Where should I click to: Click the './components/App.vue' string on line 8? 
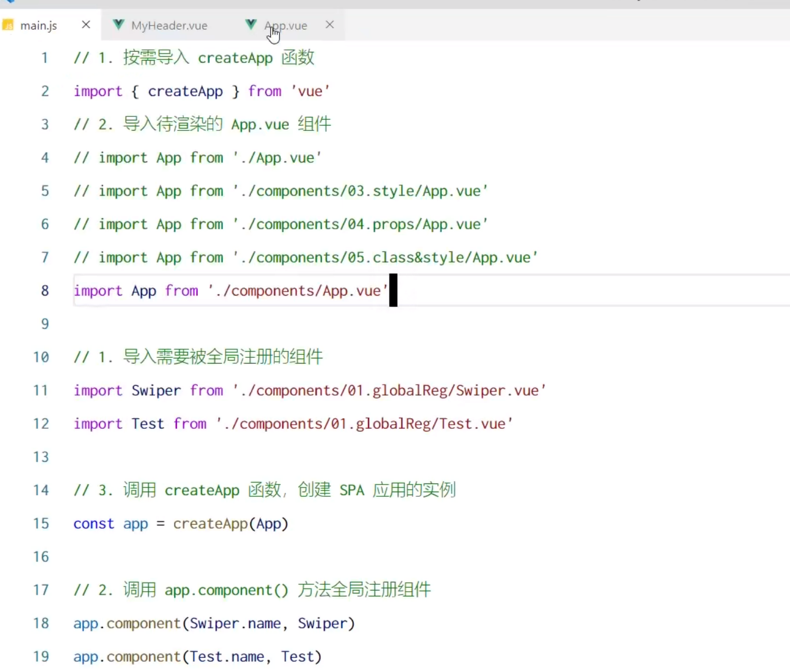(297, 290)
